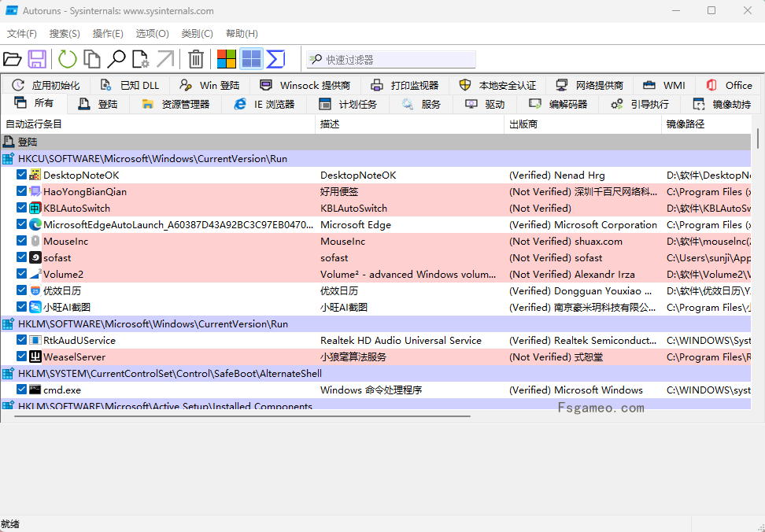Click the 小旺AI截图 entry icon
The image size is (765, 532).
35,307
